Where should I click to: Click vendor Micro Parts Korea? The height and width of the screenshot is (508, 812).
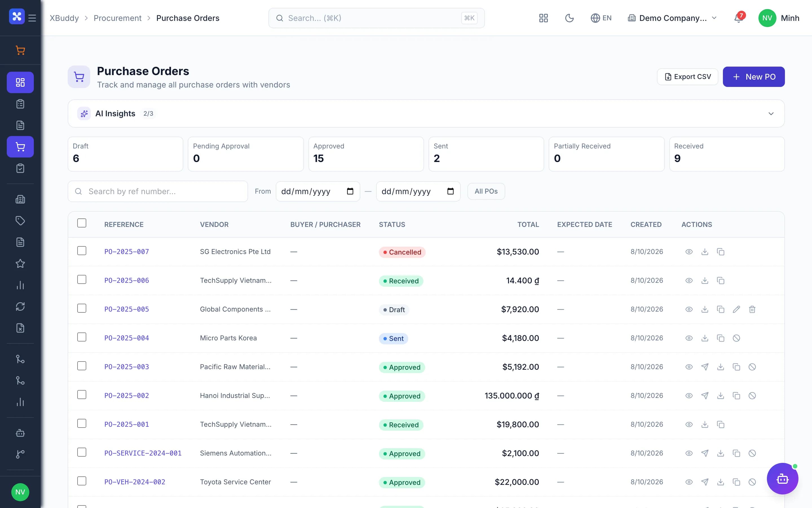click(228, 338)
